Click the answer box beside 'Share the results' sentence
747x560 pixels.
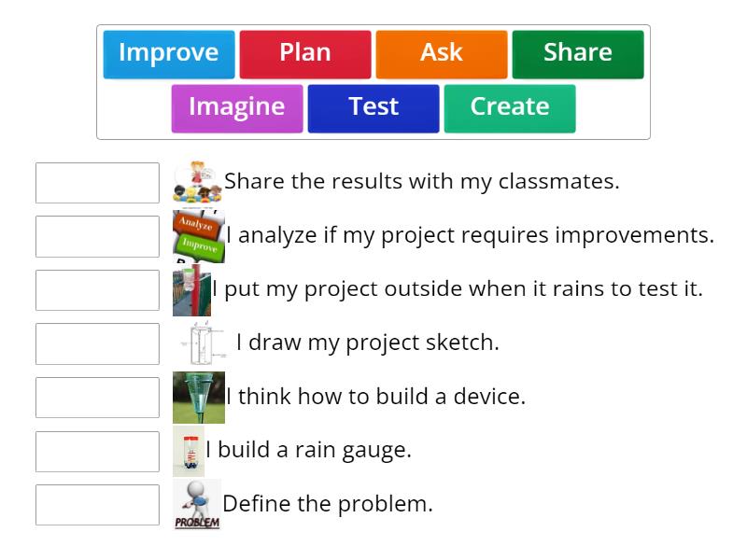pyautogui.click(x=97, y=183)
